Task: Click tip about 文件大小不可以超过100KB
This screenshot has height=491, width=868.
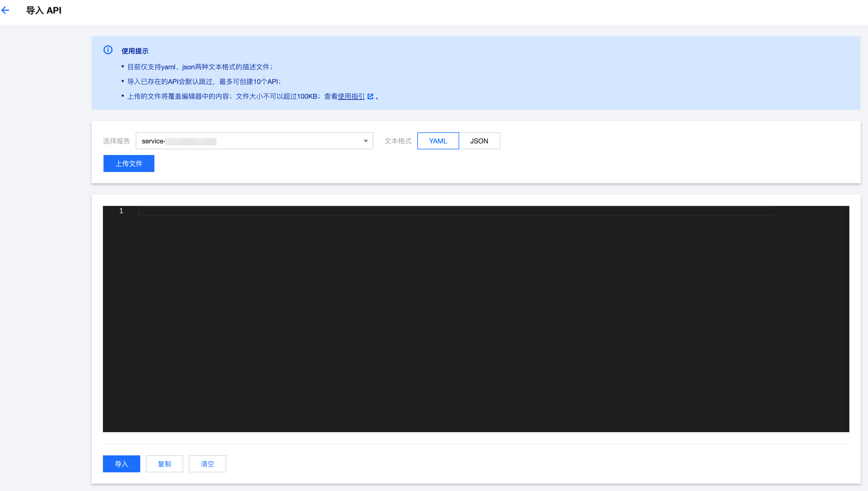Action: (x=253, y=96)
